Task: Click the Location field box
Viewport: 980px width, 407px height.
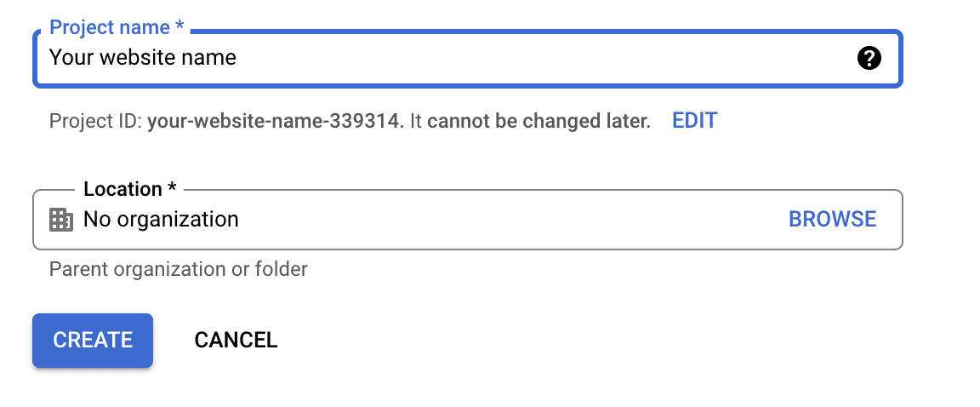Action: [x=510, y=220]
